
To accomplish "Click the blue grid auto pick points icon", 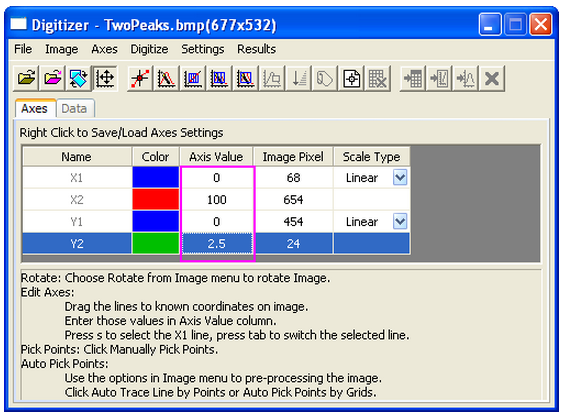I will 219,78.
